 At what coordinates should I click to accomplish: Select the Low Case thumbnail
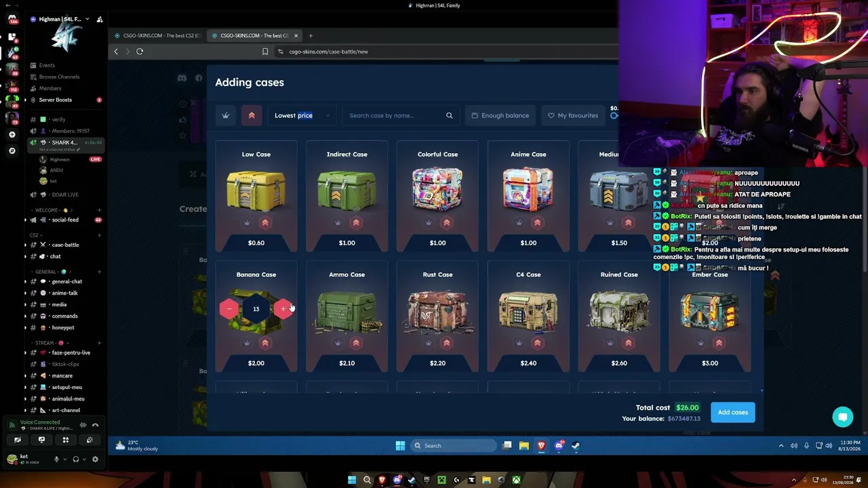point(256,190)
